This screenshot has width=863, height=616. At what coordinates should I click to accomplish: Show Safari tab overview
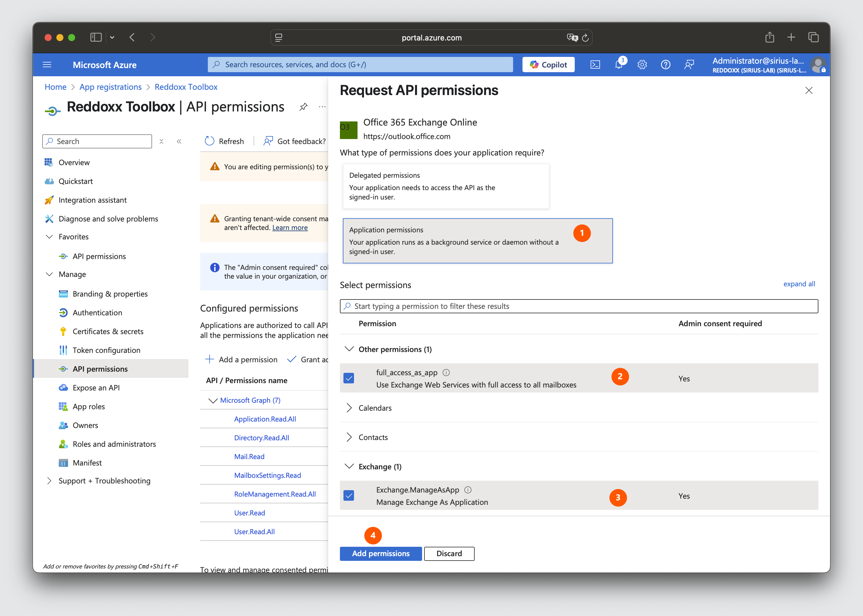(x=813, y=37)
